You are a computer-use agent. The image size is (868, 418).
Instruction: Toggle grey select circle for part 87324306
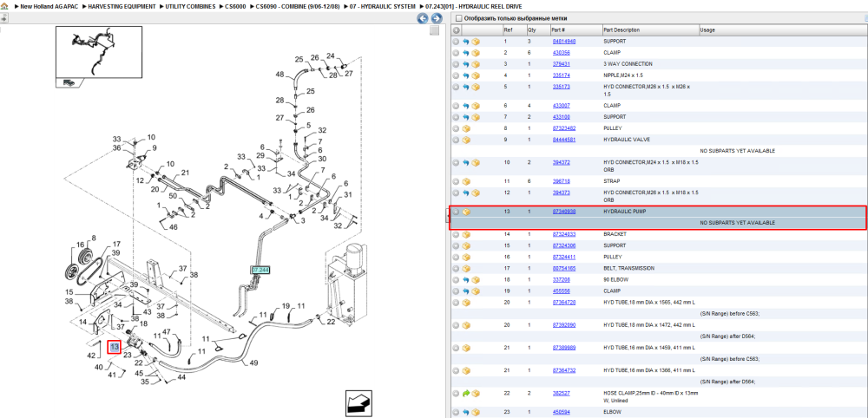(457, 245)
